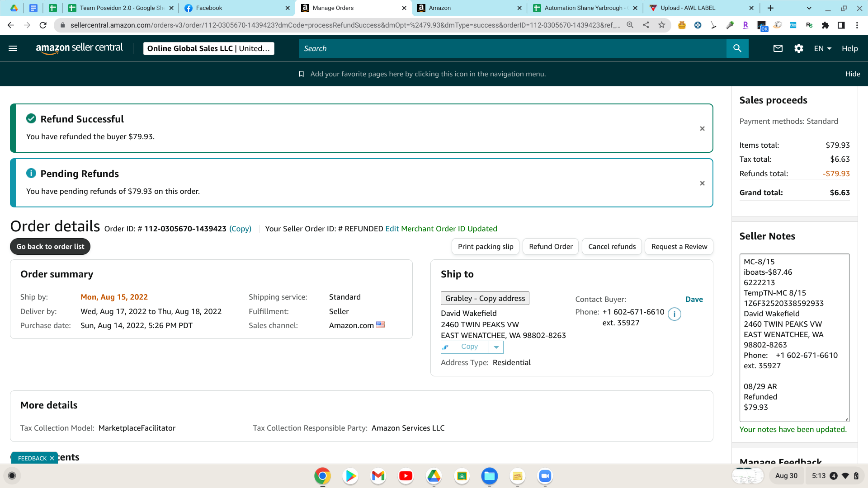
Task: Click the Cancel refunds button
Action: pos(612,247)
